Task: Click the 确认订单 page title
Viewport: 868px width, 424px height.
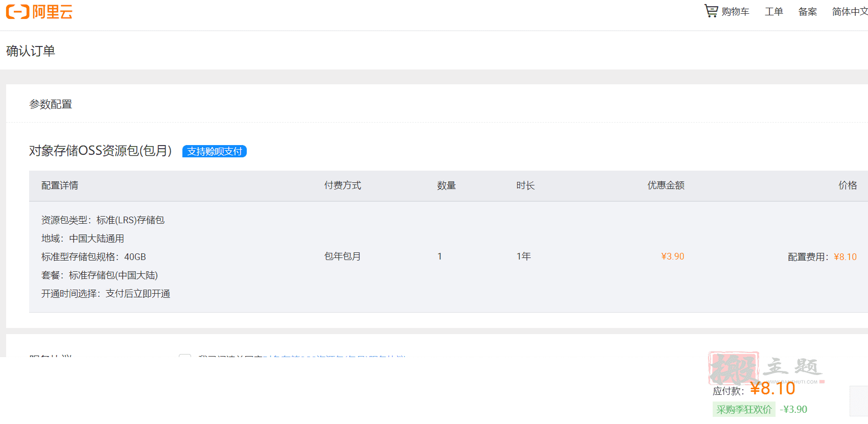Action: coord(31,51)
